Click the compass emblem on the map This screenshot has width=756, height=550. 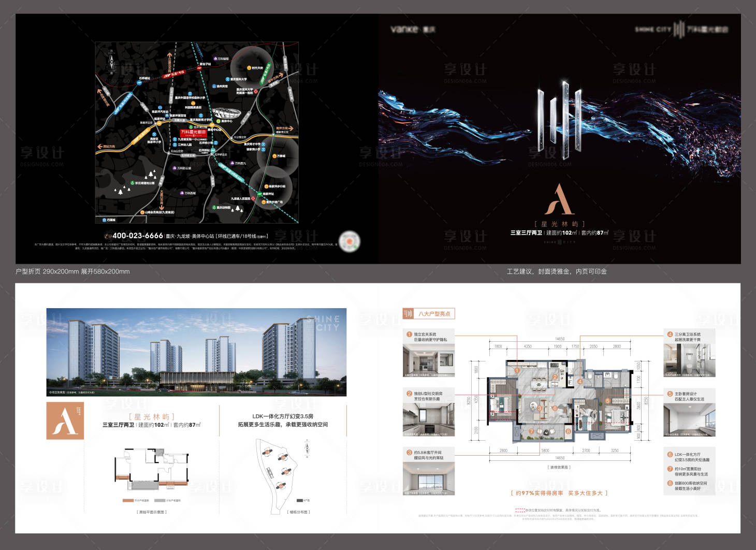pyautogui.click(x=110, y=62)
